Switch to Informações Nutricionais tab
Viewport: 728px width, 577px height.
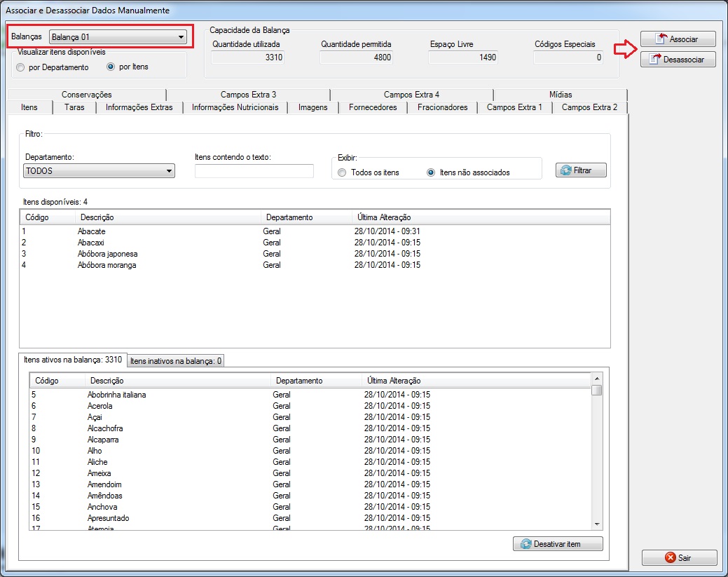click(235, 107)
